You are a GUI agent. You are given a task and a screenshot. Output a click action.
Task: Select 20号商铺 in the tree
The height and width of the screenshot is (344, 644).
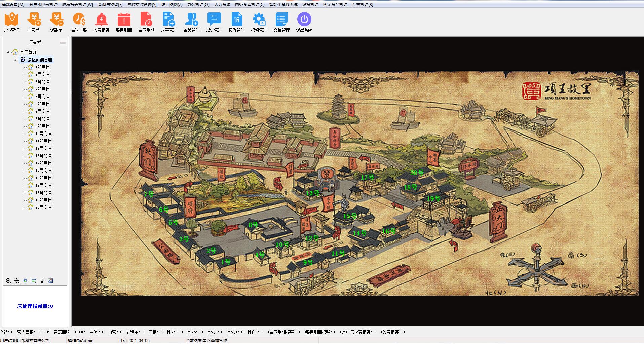click(43, 207)
